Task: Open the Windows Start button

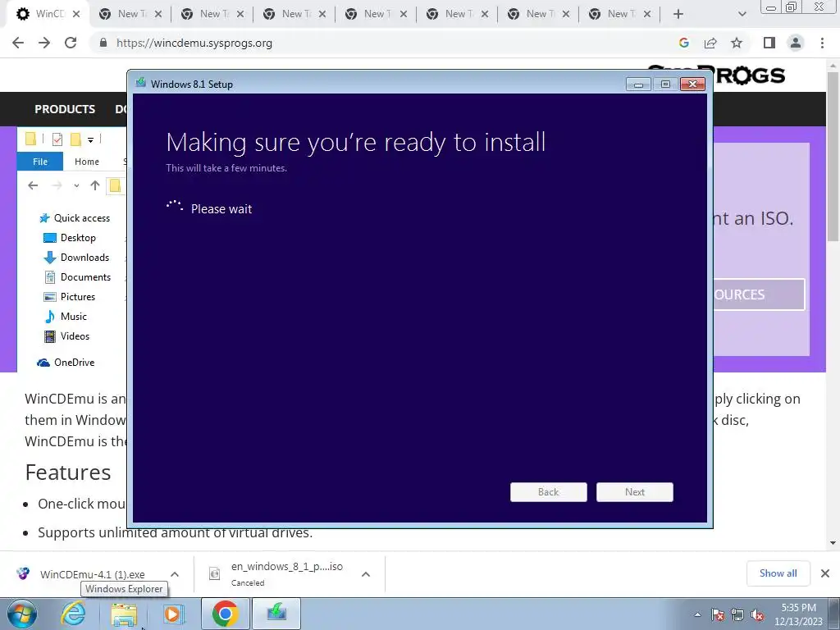Action: tap(22, 614)
